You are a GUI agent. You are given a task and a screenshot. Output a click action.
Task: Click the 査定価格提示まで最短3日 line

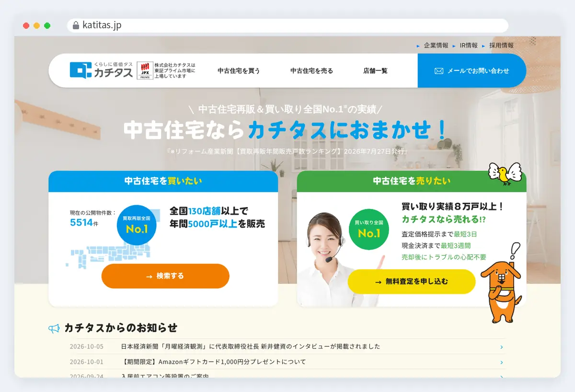tap(439, 234)
